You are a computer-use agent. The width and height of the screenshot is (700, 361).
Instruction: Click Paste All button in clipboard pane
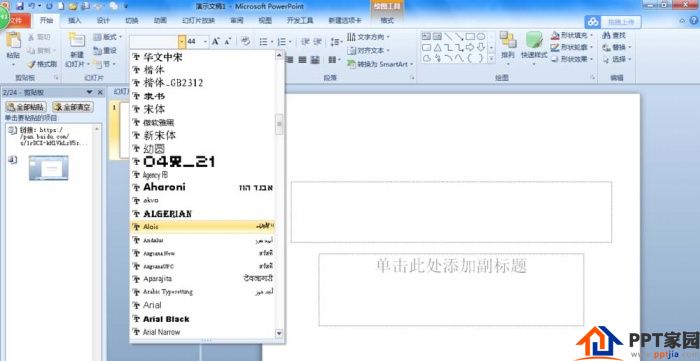[26, 107]
